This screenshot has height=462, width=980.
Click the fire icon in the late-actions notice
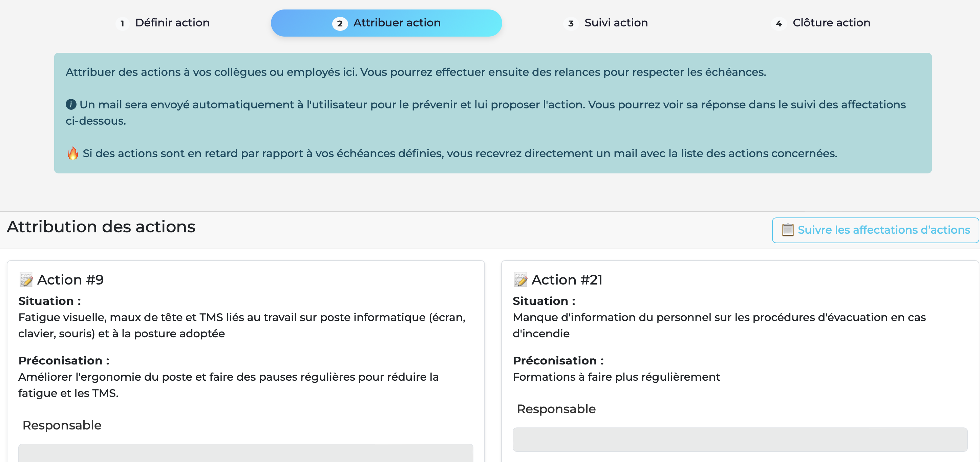73,153
